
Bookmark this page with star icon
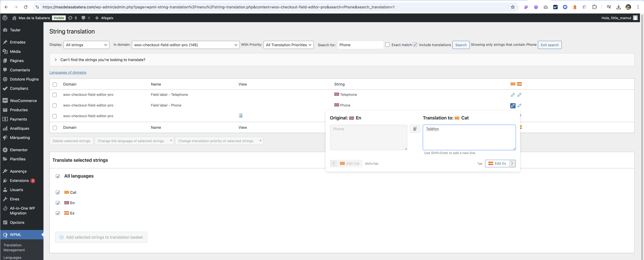point(512,7)
